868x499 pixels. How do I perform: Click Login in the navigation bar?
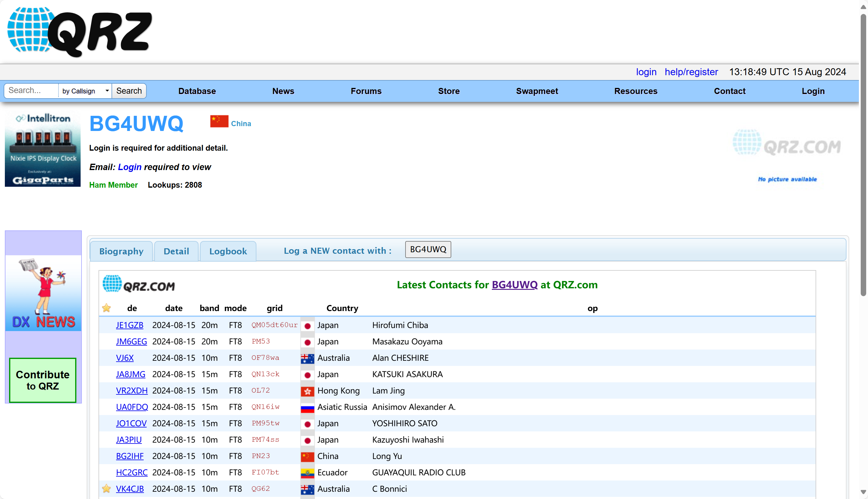[813, 91]
